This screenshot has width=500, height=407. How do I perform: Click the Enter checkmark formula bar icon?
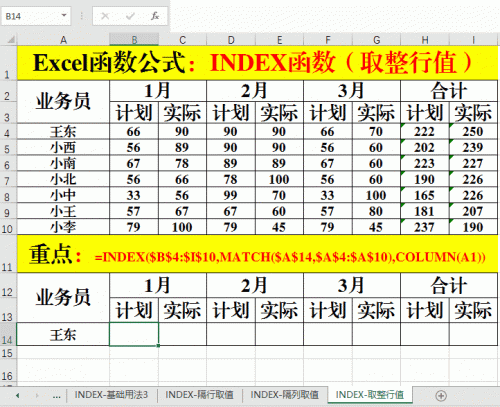(x=130, y=16)
